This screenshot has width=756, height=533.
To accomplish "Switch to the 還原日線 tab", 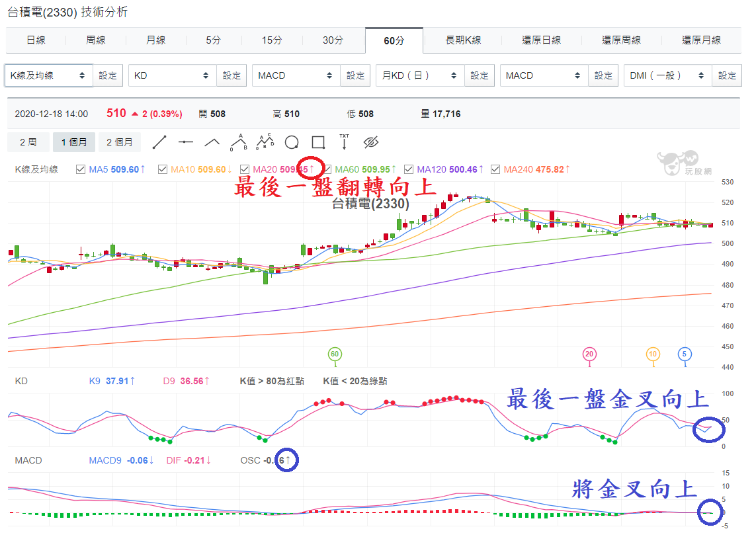I will 542,40.
